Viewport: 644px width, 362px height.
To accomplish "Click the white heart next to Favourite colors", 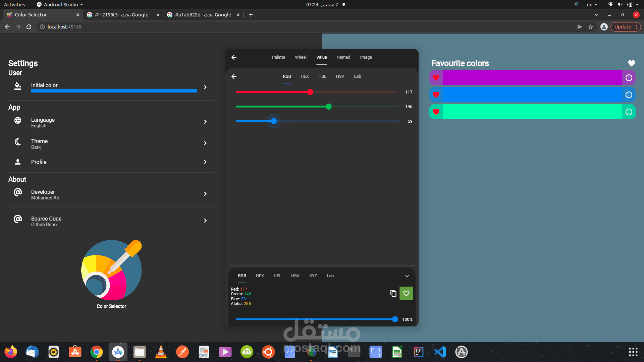I will (631, 63).
